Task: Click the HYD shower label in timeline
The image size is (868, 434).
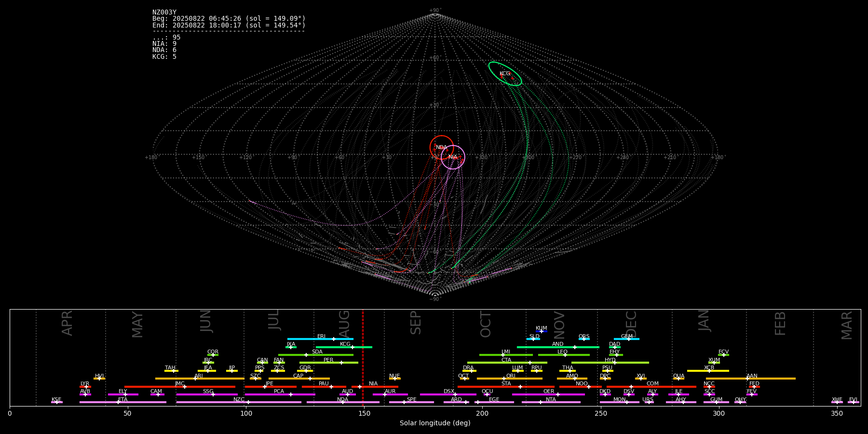Action: (x=610, y=360)
